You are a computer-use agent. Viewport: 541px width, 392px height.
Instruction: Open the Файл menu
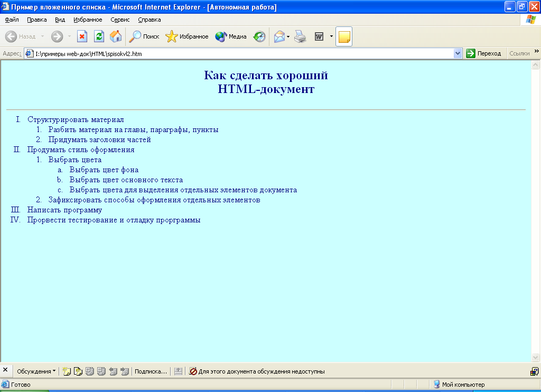click(12, 20)
